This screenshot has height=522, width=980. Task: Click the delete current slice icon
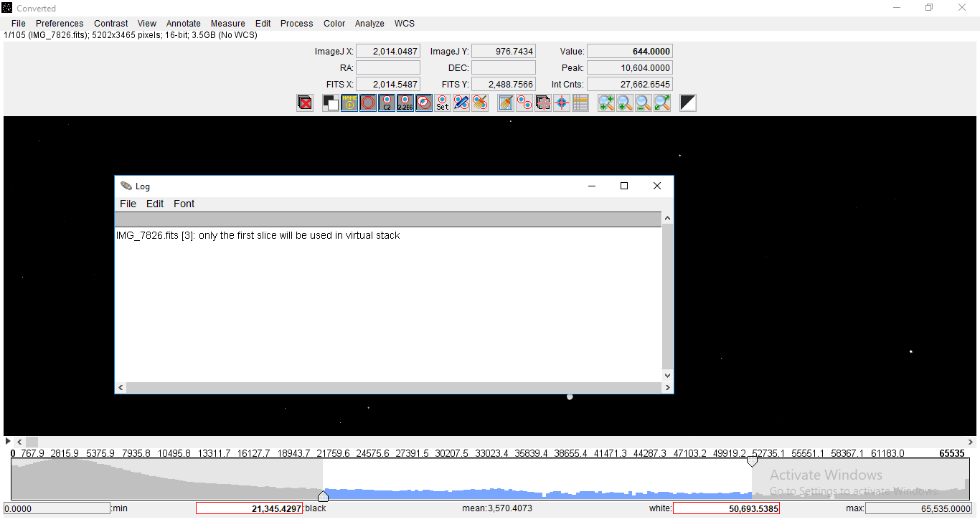(x=305, y=103)
